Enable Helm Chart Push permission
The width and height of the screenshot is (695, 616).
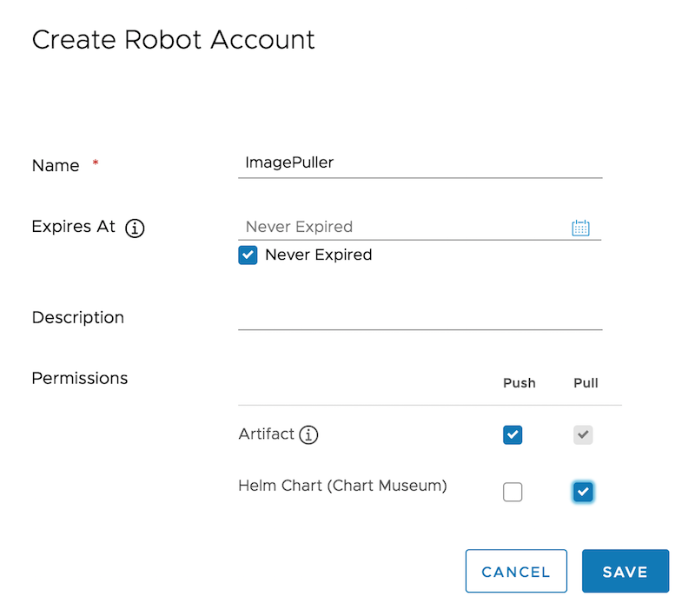513,493
